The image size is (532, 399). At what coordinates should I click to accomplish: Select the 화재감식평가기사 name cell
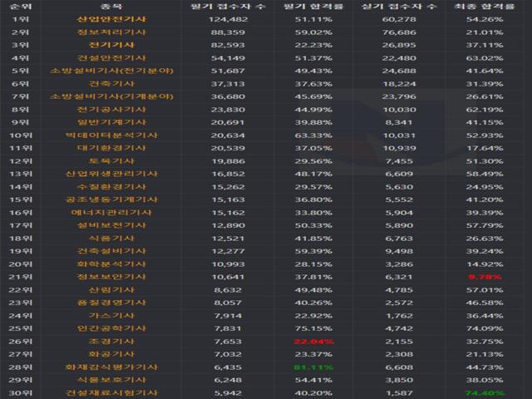click(111, 367)
